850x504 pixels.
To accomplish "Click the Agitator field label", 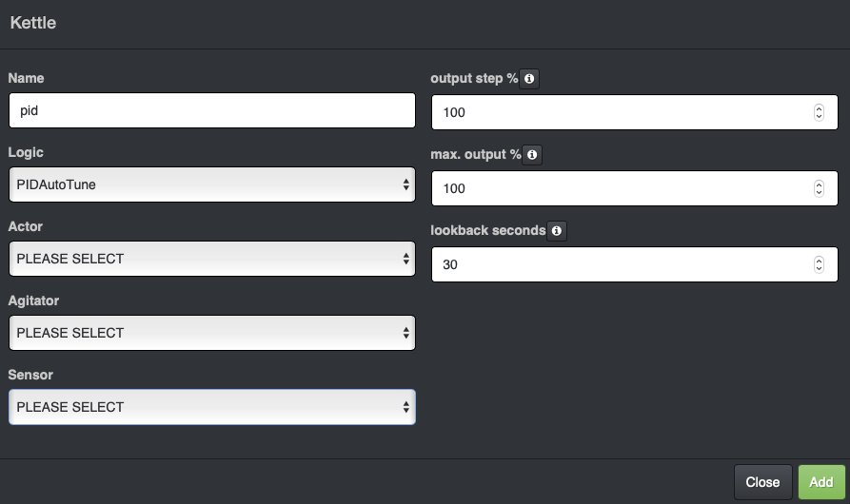I will [x=33, y=300].
